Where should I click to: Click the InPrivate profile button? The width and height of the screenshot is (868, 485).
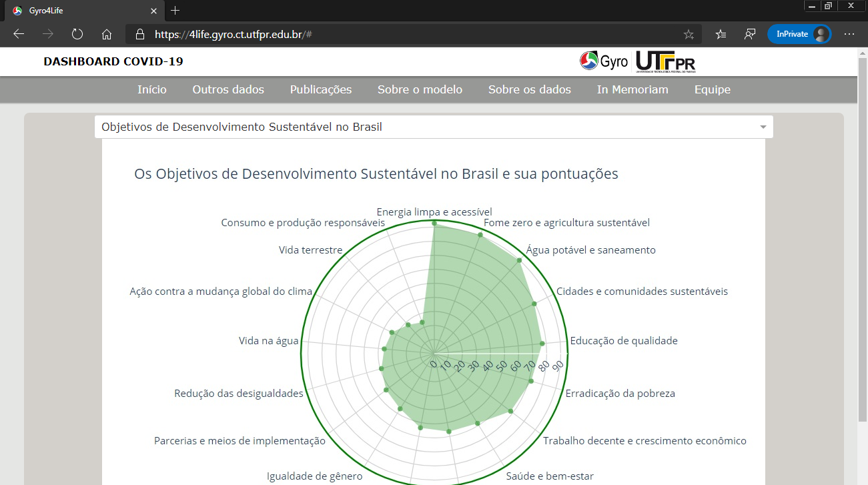[799, 34]
